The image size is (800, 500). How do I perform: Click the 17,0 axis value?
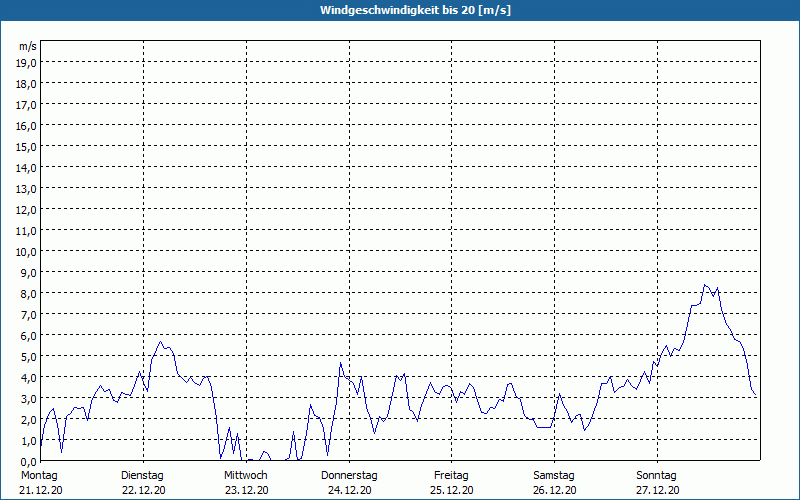(x=26, y=105)
